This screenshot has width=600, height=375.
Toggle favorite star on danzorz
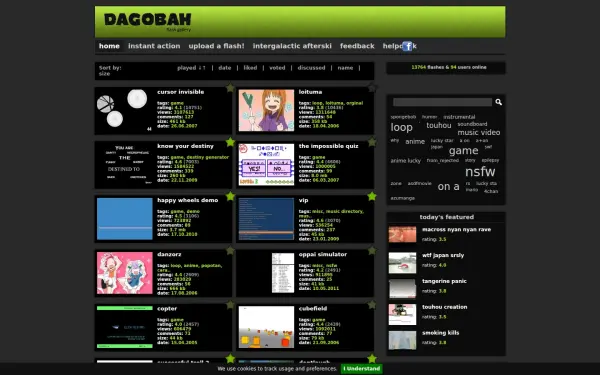pyautogui.click(x=230, y=251)
